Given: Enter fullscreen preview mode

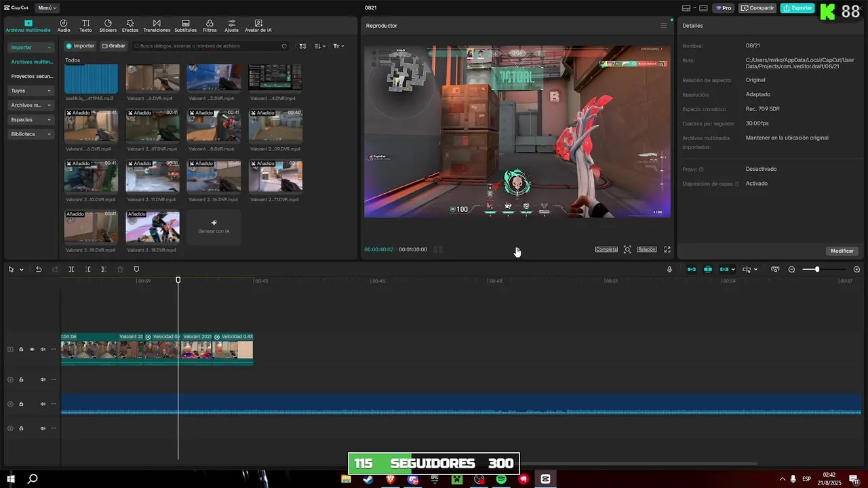Looking at the screenshot, I should 667,249.
